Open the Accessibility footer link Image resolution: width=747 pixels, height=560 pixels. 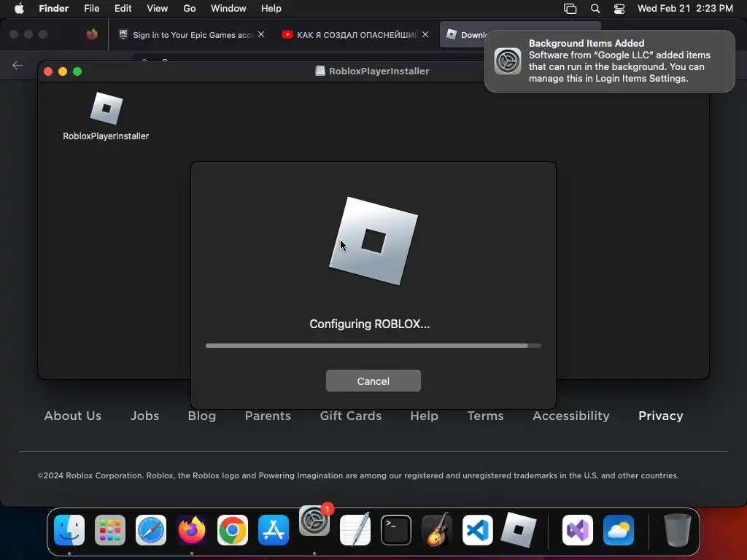coord(570,416)
